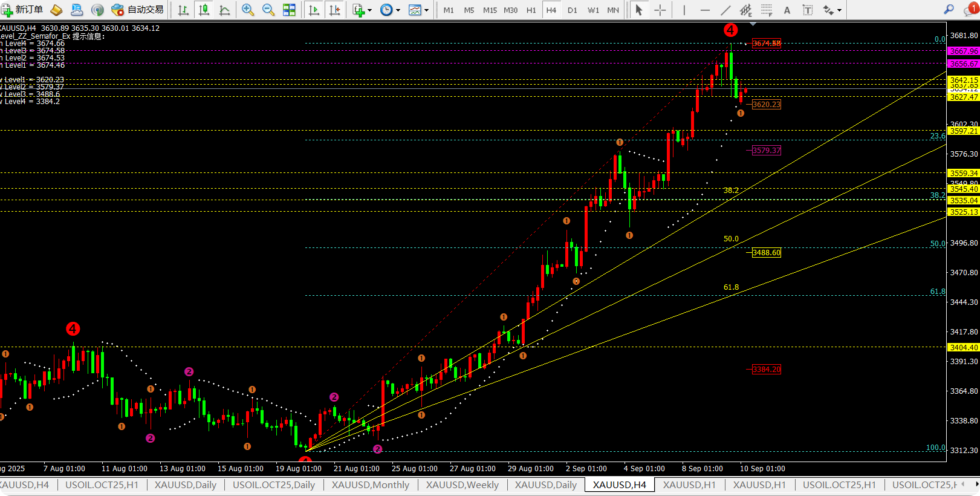The image size is (980, 496).
Task: Toggle chart auto scroll icon
Action: [314, 10]
